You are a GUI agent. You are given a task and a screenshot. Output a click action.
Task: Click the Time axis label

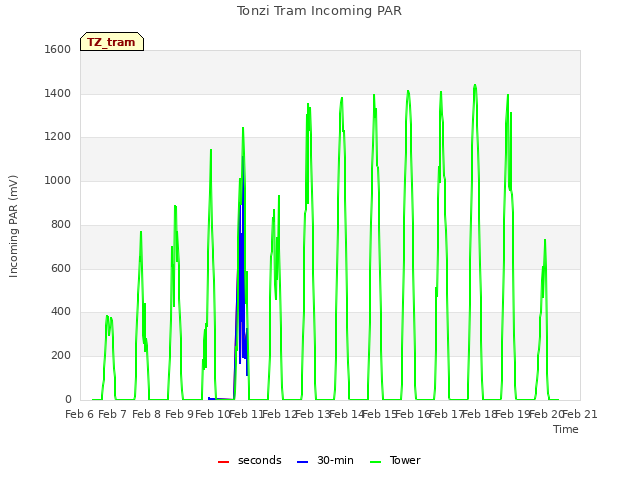(x=566, y=429)
